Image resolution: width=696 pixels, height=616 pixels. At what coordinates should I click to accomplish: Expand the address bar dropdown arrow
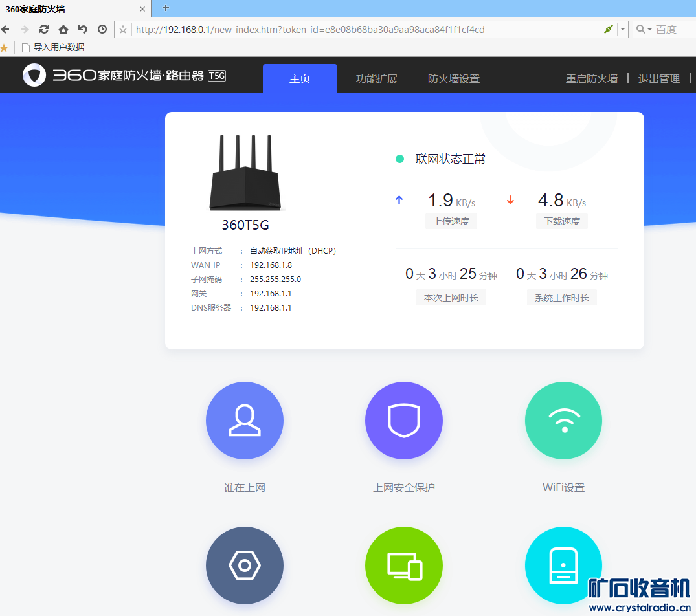623,29
